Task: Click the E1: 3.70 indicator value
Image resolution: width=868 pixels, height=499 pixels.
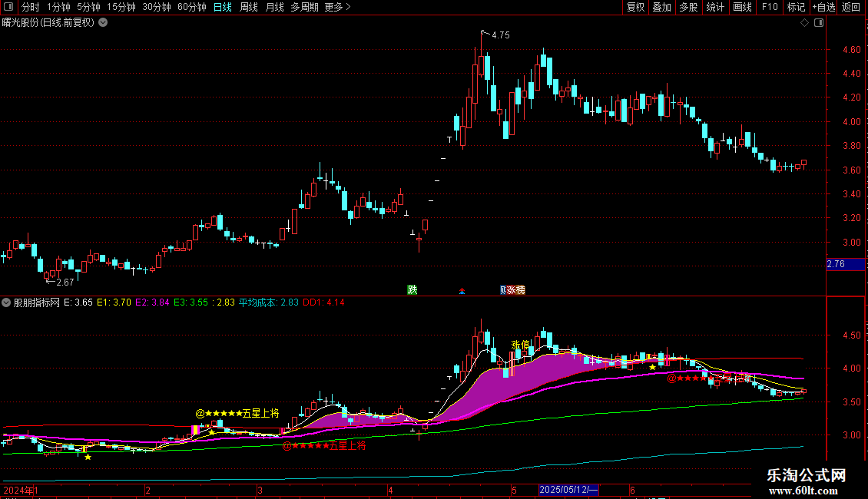Action: pyautogui.click(x=114, y=302)
